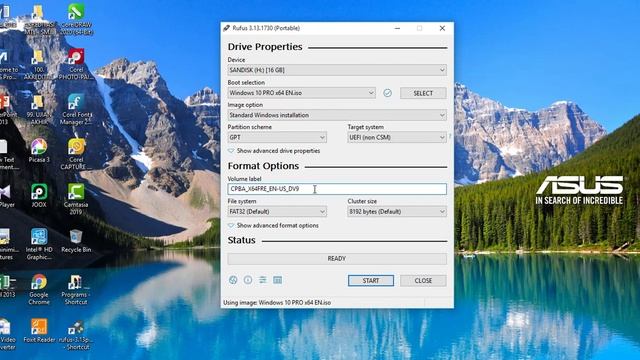640x360 pixels.
Task: Select Intel HD Graphics desktop icon
Action: tap(39, 244)
